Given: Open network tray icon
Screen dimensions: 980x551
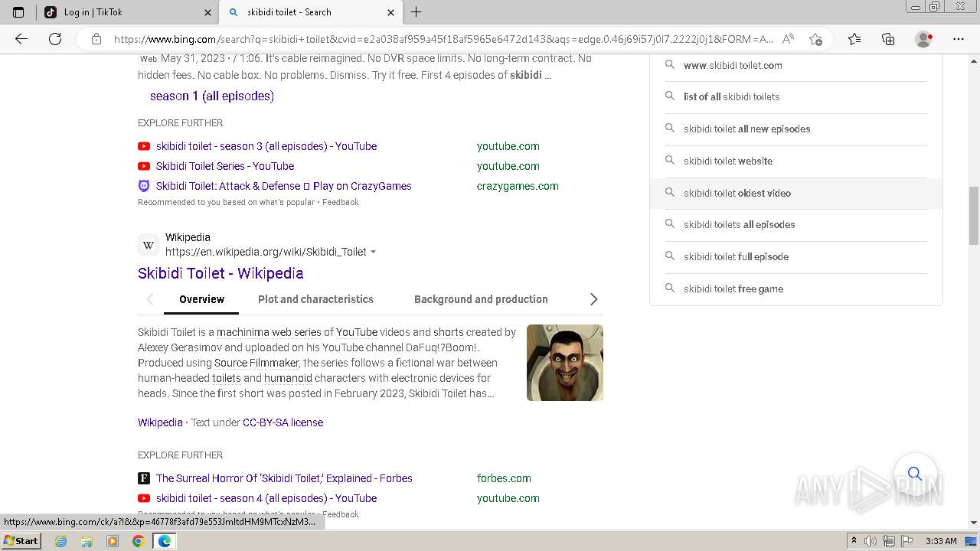Looking at the screenshot, I should [x=889, y=541].
